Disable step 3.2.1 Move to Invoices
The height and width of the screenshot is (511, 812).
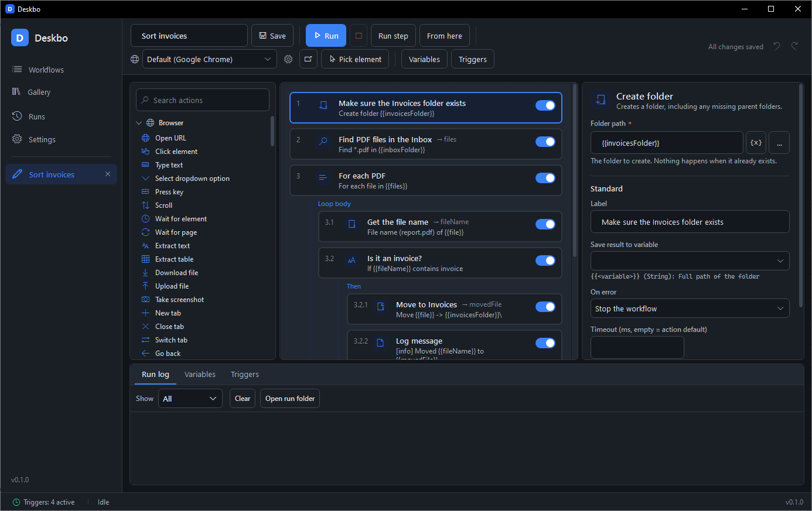coord(545,307)
